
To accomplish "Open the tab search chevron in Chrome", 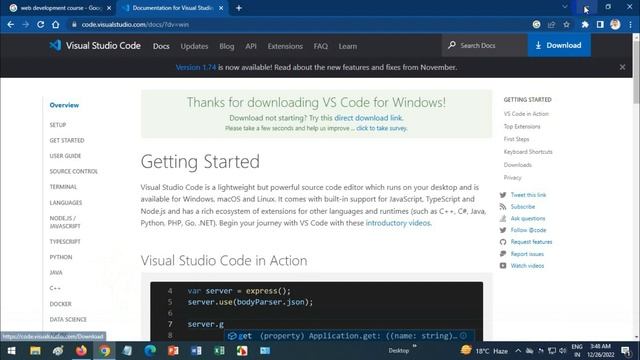I will click(565, 7).
